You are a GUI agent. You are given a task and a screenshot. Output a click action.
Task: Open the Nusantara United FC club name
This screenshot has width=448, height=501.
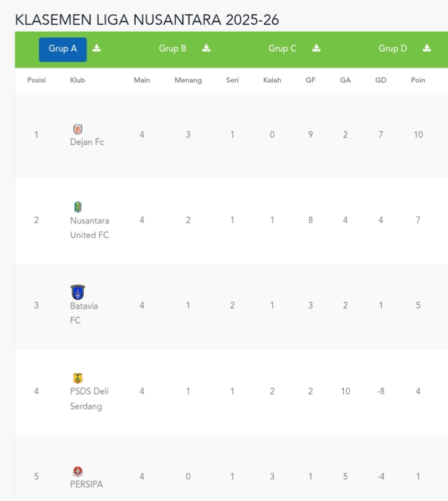tap(89, 228)
